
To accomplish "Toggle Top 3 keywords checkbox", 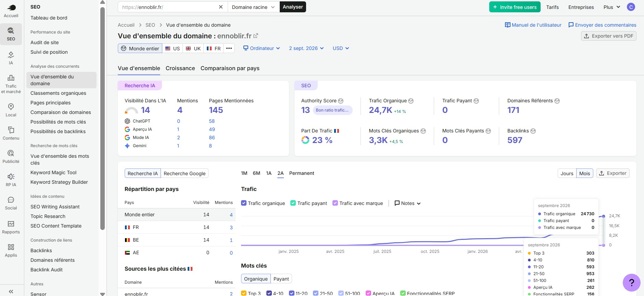I will point(244,293).
